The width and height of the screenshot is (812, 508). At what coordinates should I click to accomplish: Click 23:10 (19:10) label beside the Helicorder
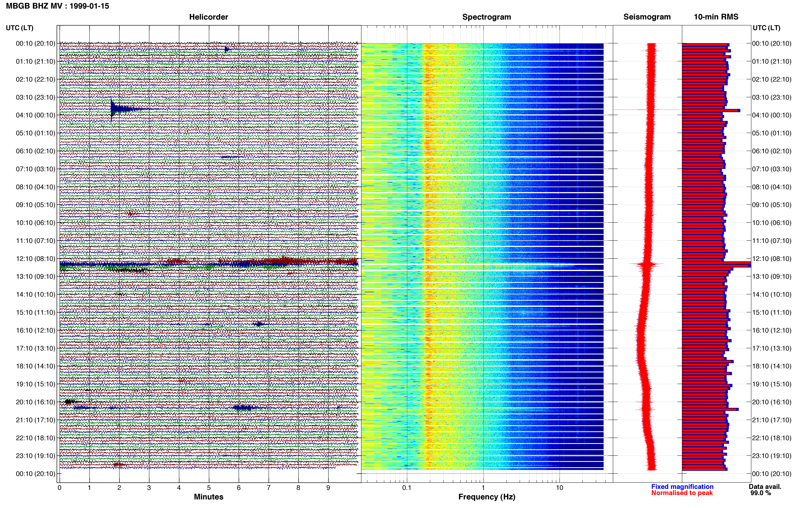[36, 456]
